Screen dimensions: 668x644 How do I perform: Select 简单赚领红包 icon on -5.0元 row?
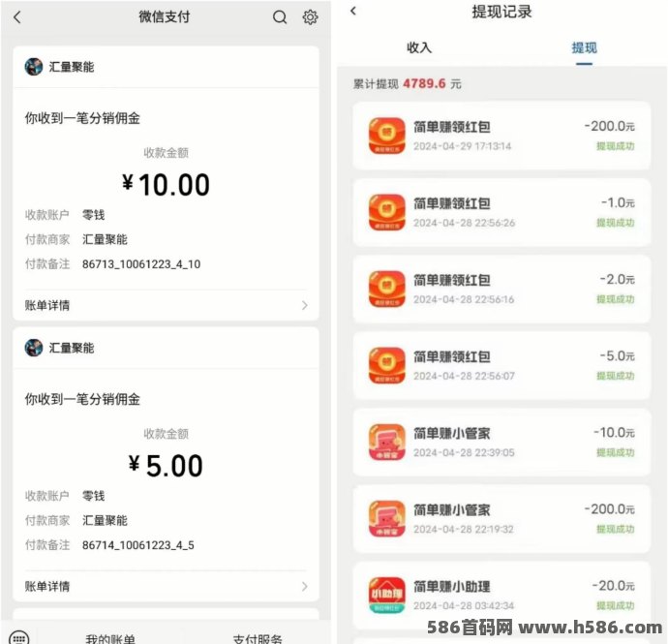(x=387, y=366)
